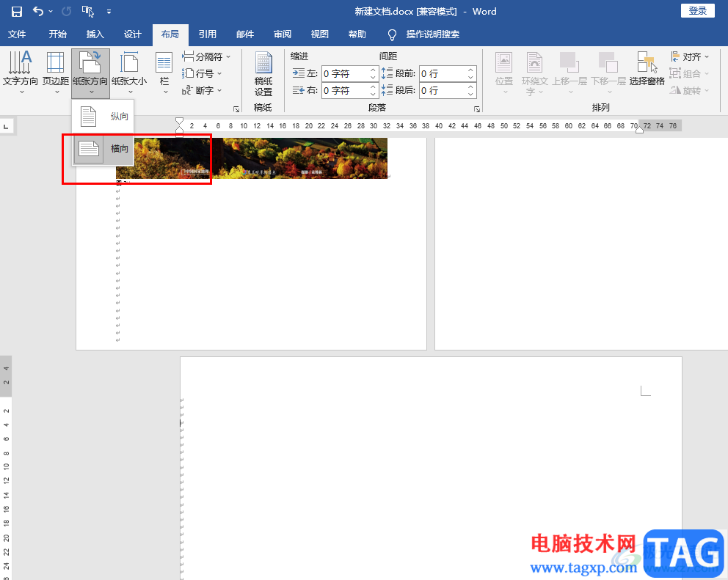Toggle Touch/Mouse mode icon
The height and width of the screenshot is (580, 728).
tap(88, 11)
